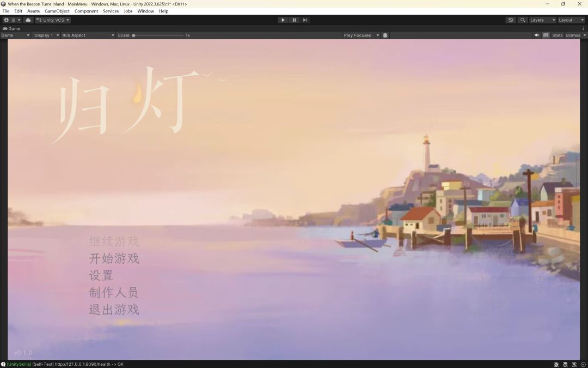Expand the Layers dropdown
This screenshot has height=368, width=588.
coord(542,20)
